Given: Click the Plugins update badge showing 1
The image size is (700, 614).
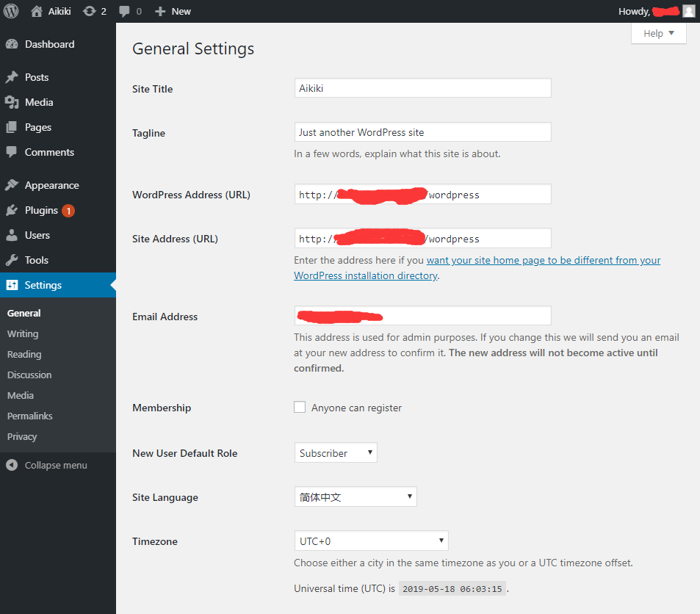Looking at the screenshot, I should (x=68, y=211).
